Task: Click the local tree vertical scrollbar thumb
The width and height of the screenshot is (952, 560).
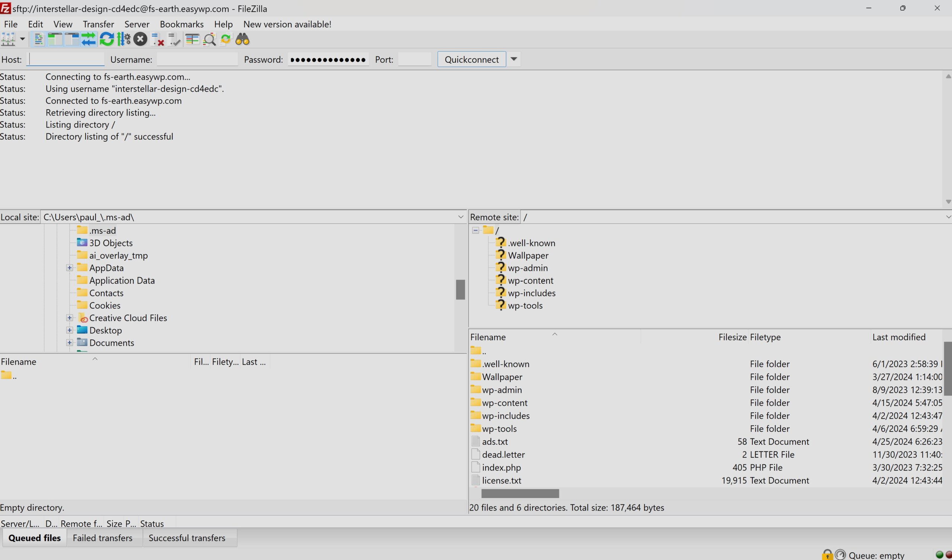Action: coord(460,289)
